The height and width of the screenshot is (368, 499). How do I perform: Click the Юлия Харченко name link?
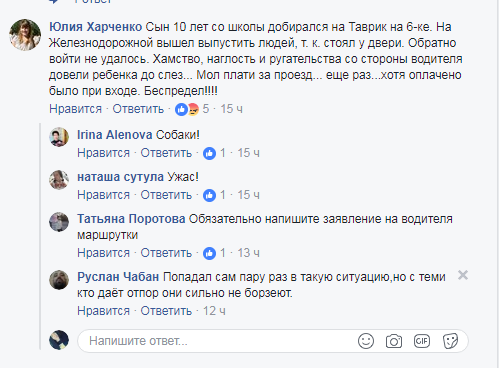[x=96, y=27]
